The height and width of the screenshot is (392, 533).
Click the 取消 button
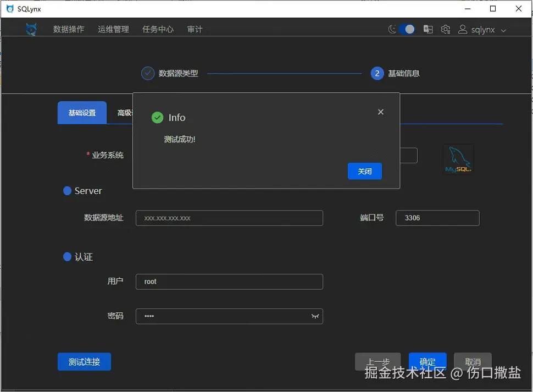click(x=473, y=361)
